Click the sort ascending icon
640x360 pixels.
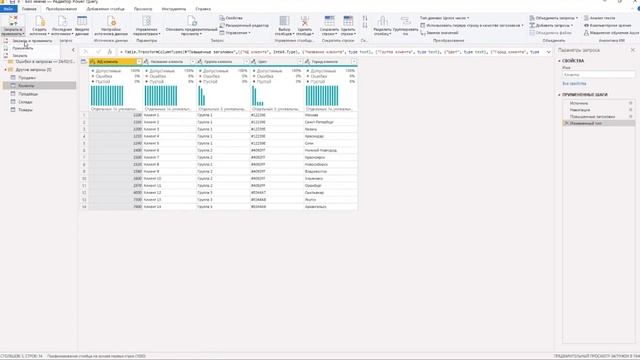pyautogui.click(x=365, y=18)
